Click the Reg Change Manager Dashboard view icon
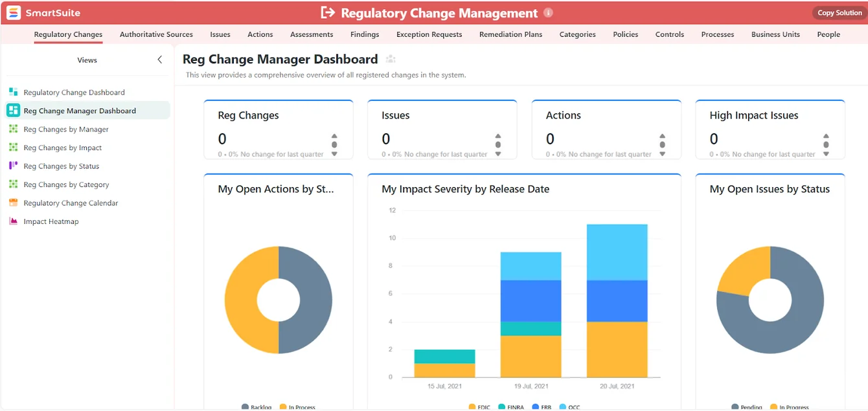The width and height of the screenshot is (868, 411). (x=13, y=111)
